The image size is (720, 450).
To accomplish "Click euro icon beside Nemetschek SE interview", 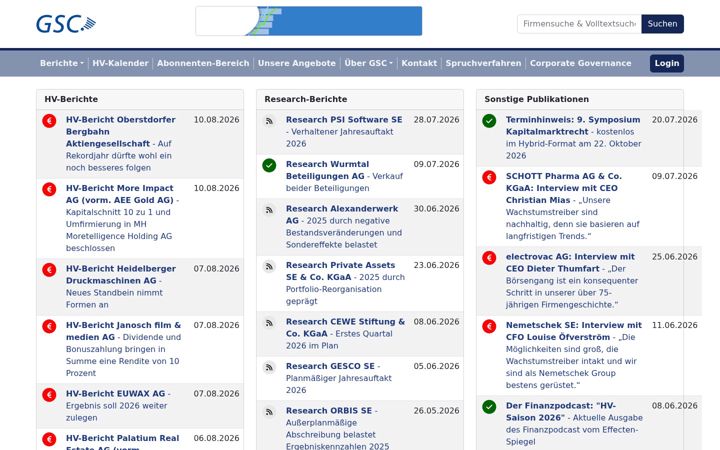I will click(489, 326).
